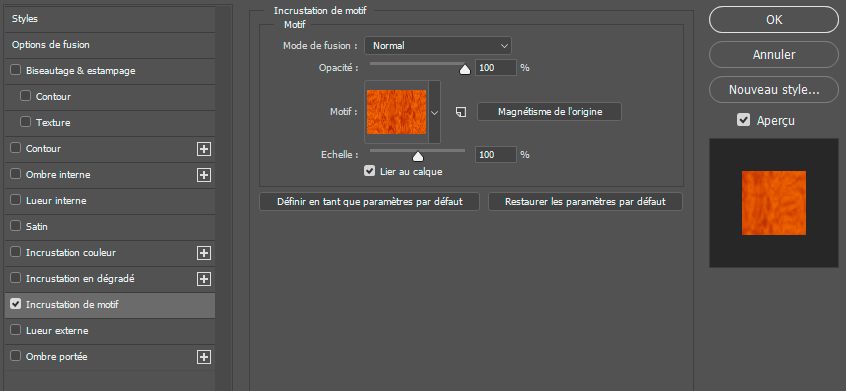Viewport: 846px width, 391px height.
Task: Add another Ombre interne effect plus icon
Action: coord(204,175)
